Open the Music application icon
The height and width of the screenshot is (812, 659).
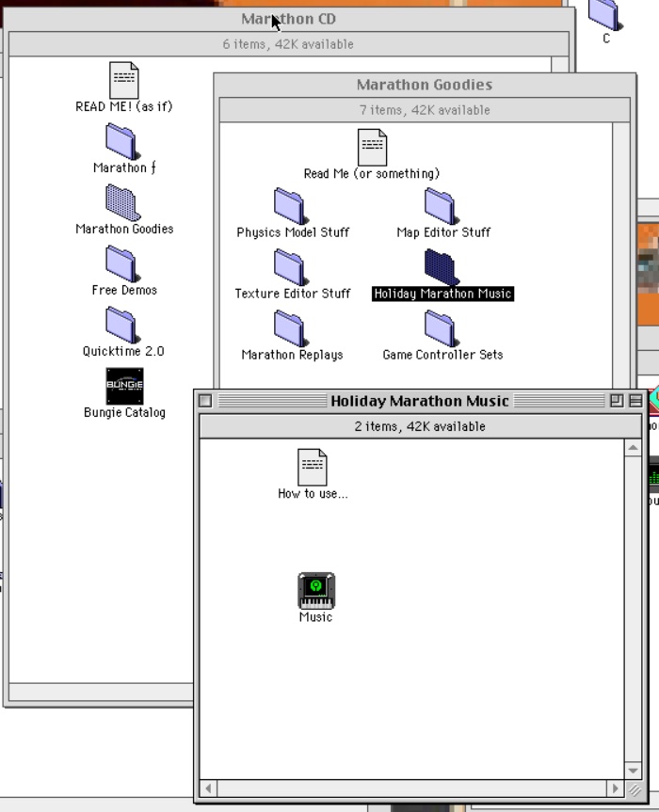pos(316,592)
